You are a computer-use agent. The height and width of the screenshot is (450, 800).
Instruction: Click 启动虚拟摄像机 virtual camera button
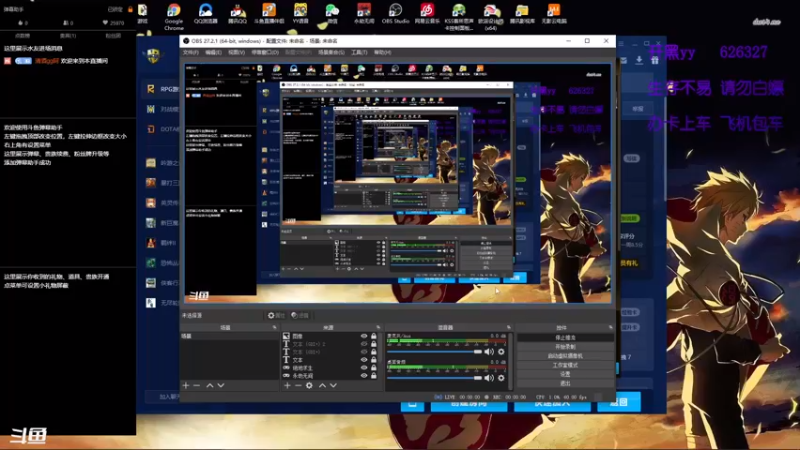565,356
